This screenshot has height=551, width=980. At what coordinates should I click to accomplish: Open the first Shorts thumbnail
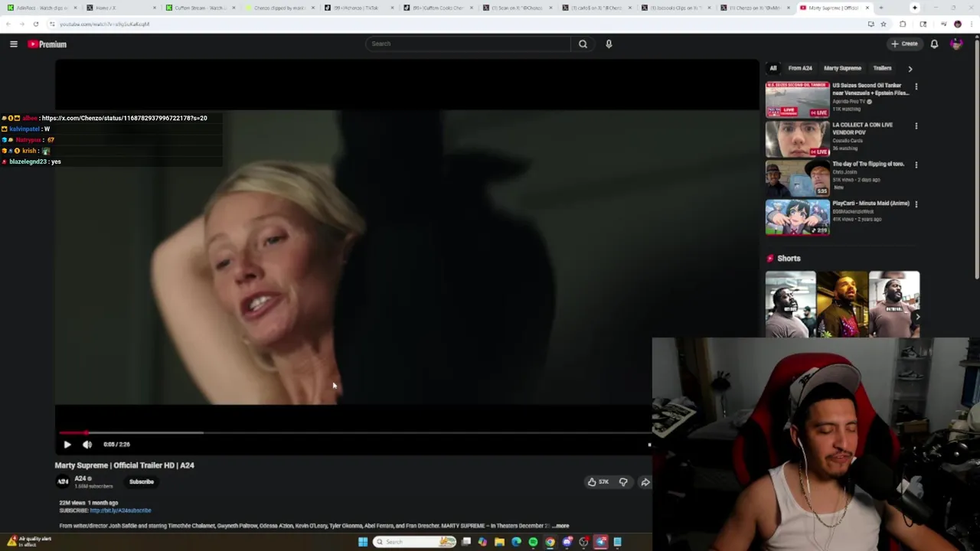(x=790, y=304)
